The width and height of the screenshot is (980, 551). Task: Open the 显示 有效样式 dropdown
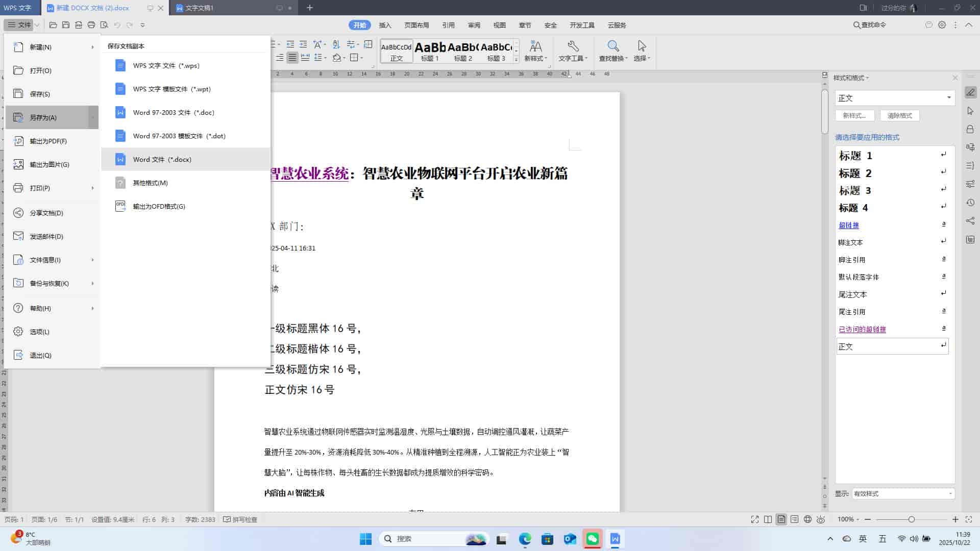pos(903,493)
